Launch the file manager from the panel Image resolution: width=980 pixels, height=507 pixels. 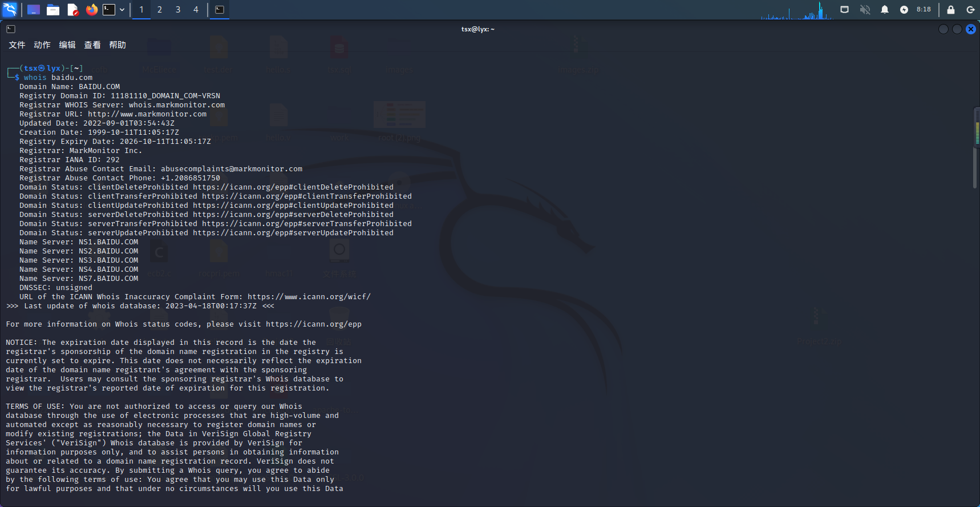(53, 10)
